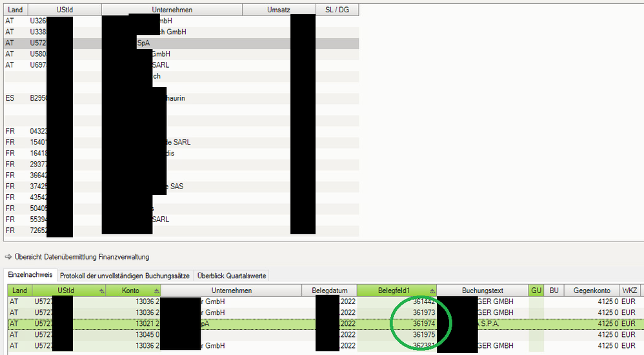
Task: Click the UStId column sort icon in lower table
Action: click(x=101, y=291)
